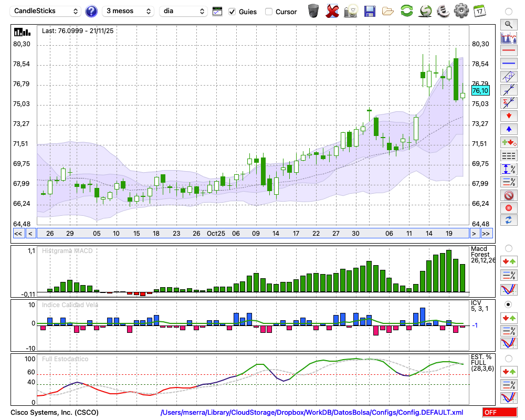Enable the Cursor checkbox
The image size is (525, 420).
269,12
